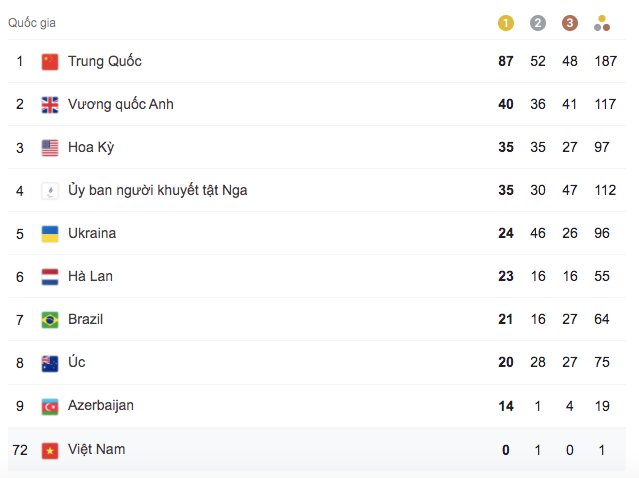
Task: Click the Russian Paralympic Committee emblem
Action: (x=50, y=191)
